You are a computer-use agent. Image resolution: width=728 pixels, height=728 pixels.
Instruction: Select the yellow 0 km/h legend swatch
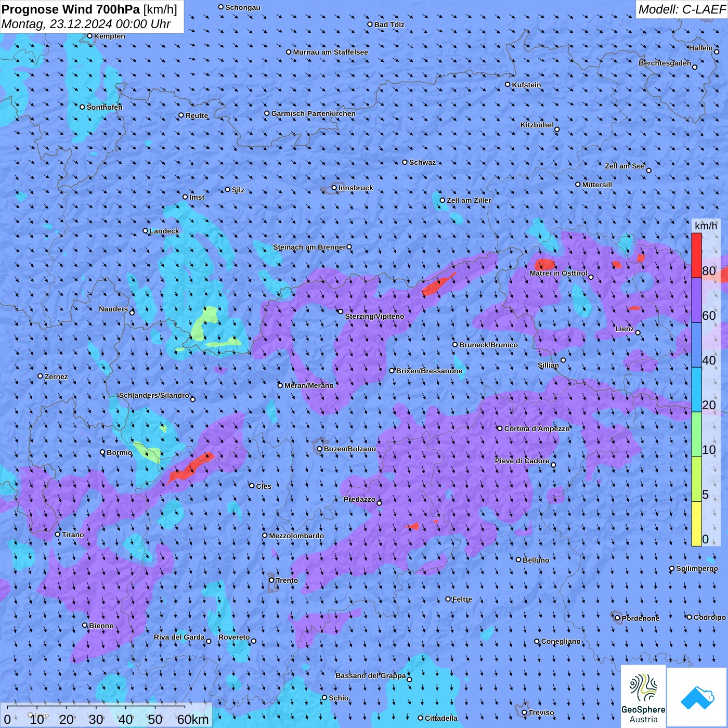coord(696,524)
